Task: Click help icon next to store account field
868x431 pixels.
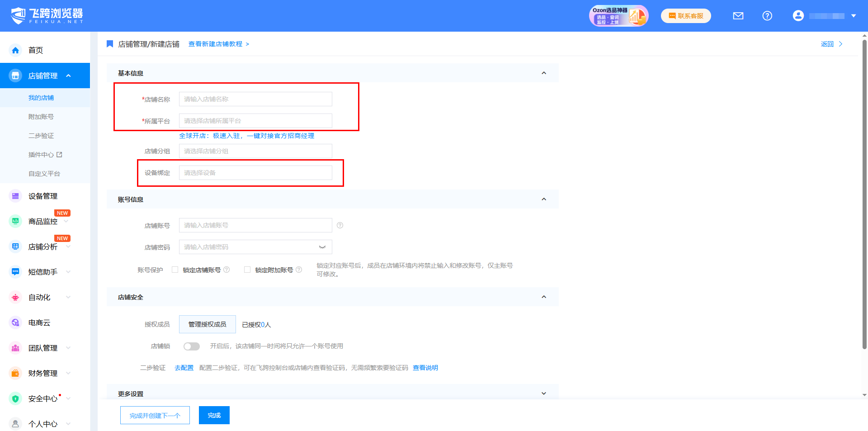Action: [x=340, y=225]
